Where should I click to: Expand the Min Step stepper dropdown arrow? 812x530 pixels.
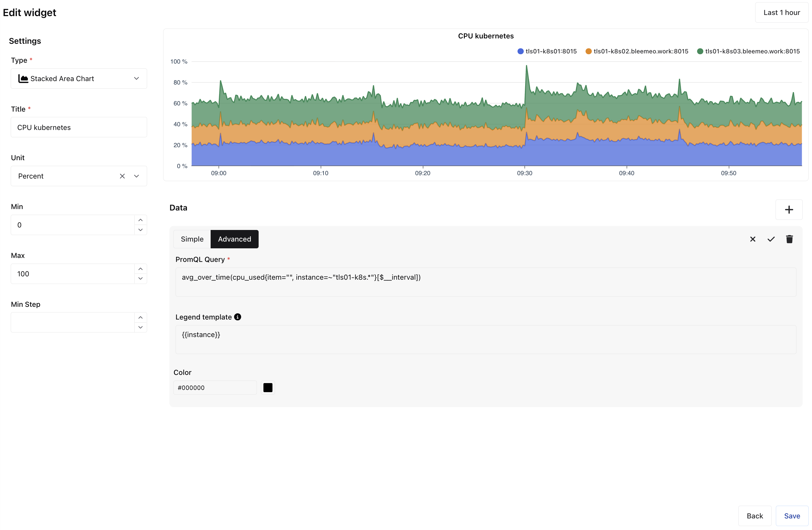(x=140, y=327)
